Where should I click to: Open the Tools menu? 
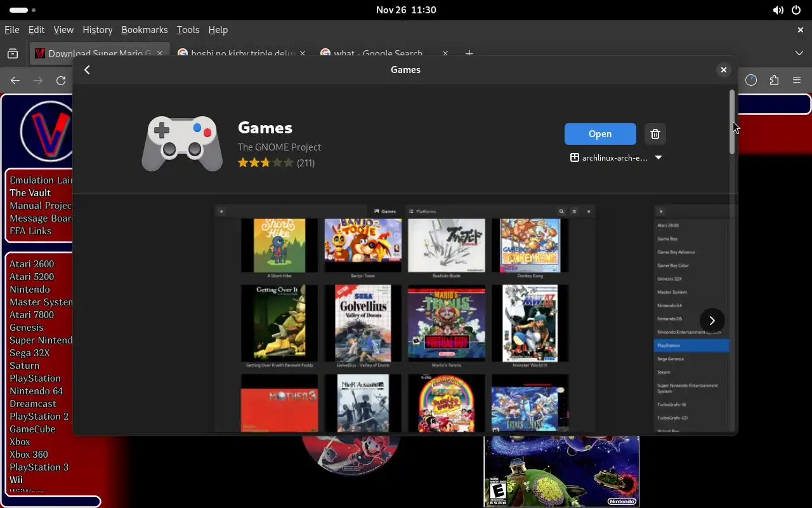click(x=188, y=30)
